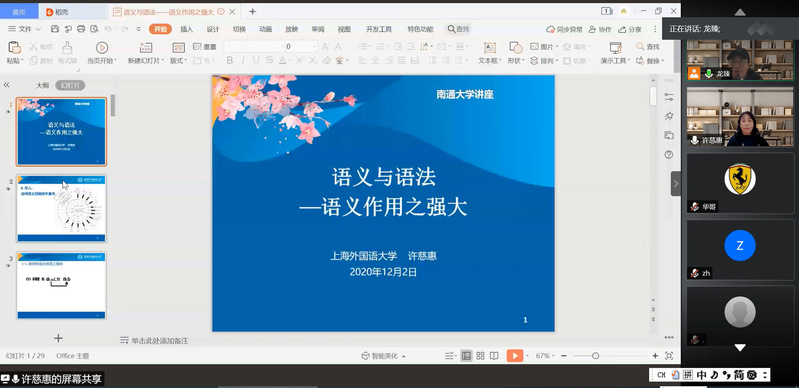Click the 新建幻灯片 new slide icon
Screen dimensions: 799x388
tap(146, 47)
